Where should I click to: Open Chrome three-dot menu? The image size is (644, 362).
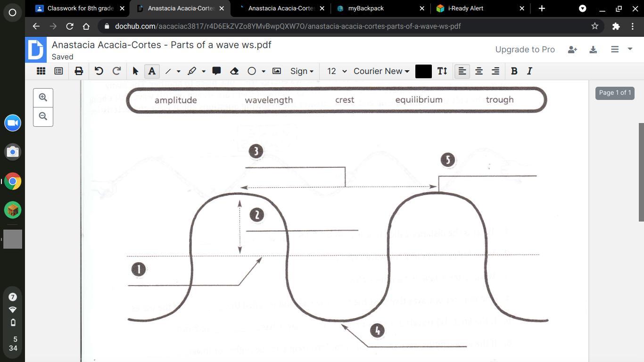pyautogui.click(x=632, y=26)
